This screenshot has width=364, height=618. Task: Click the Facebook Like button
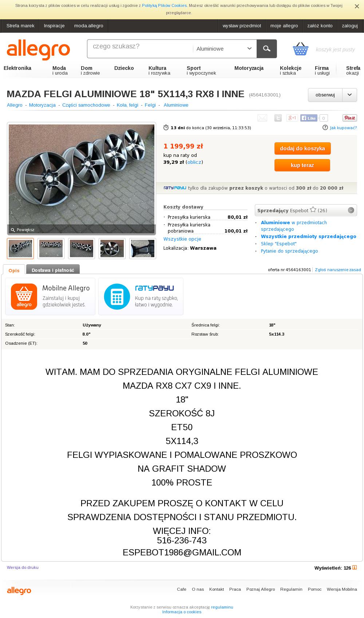[309, 118]
